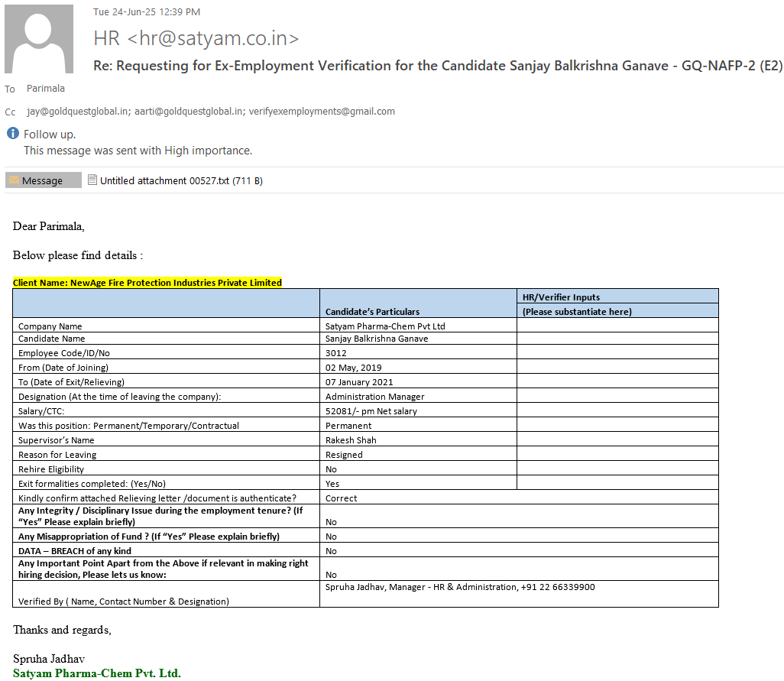Screen dimensions: 784x681
Task: Click the Rehire Eligibility HR input cell
Action: (617, 469)
